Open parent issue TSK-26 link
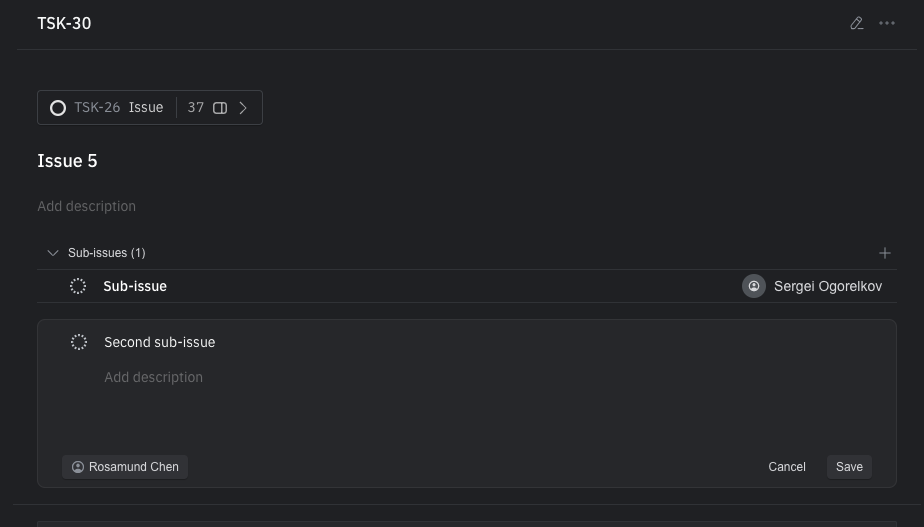 pos(97,108)
